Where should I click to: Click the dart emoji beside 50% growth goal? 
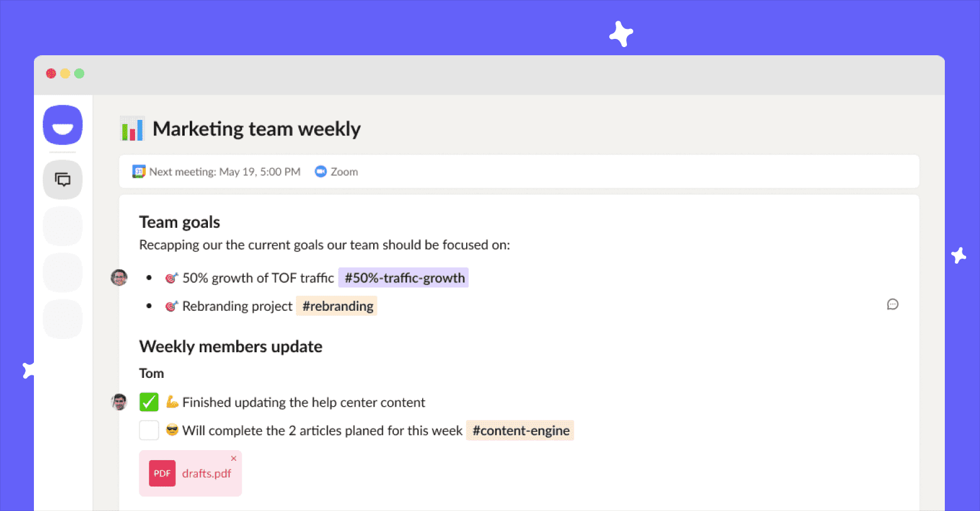171,277
